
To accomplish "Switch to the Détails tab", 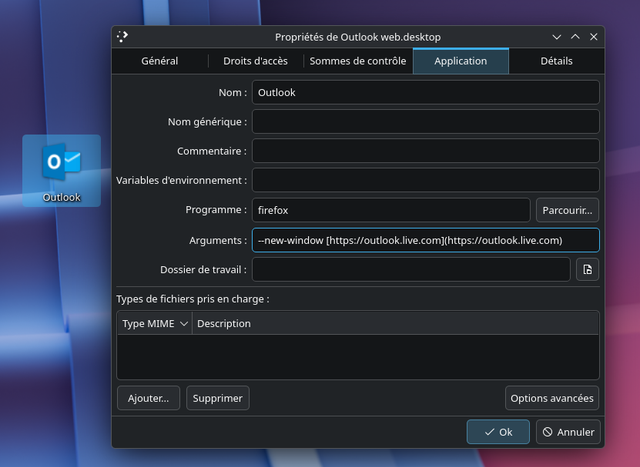I will [556, 61].
